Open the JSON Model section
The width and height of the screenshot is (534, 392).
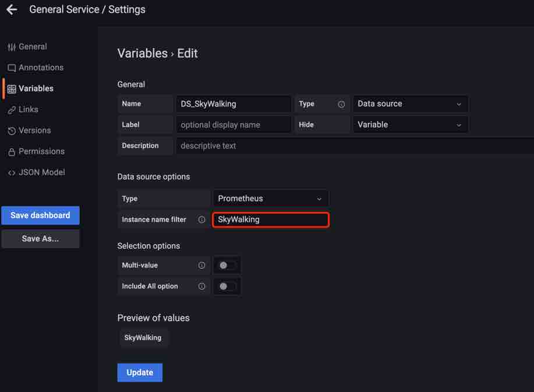pos(41,172)
